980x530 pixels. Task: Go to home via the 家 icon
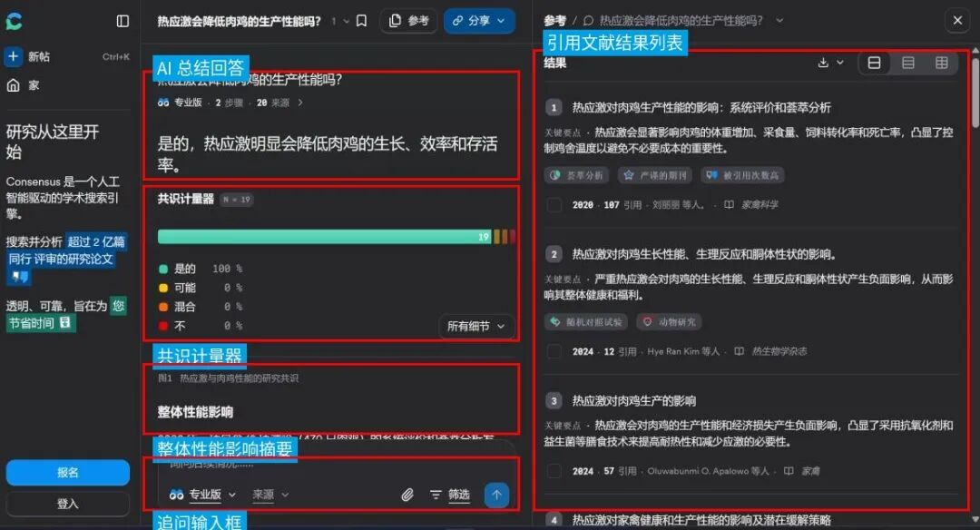point(14,85)
